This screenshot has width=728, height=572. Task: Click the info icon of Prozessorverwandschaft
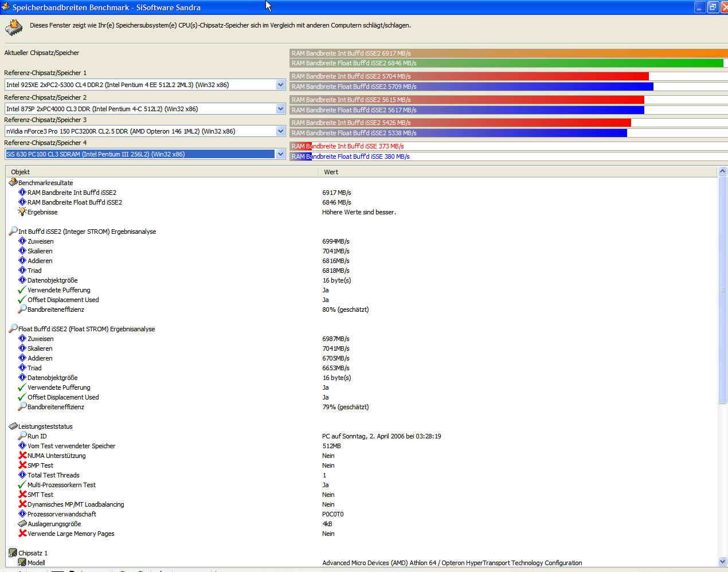[x=22, y=514]
